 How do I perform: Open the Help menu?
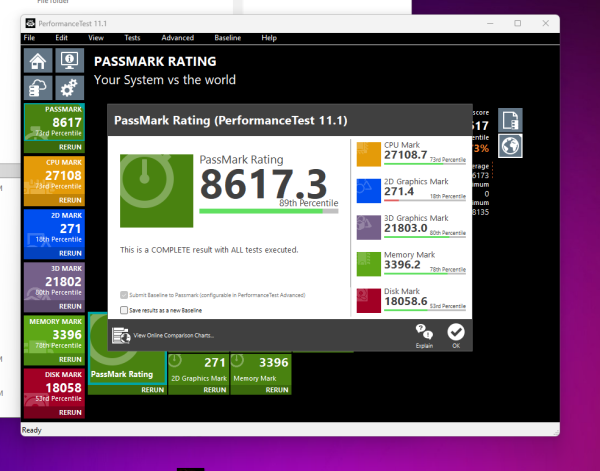(x=269, y=38)
